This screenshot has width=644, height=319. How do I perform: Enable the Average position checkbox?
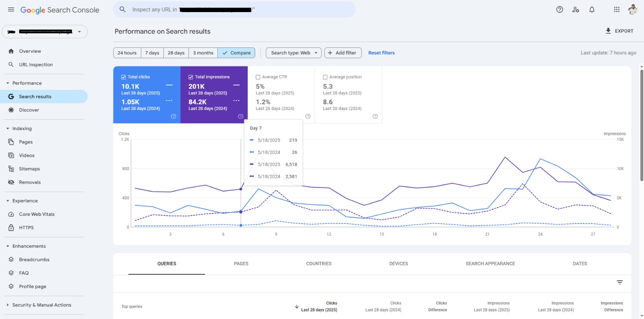pos(325,77)
